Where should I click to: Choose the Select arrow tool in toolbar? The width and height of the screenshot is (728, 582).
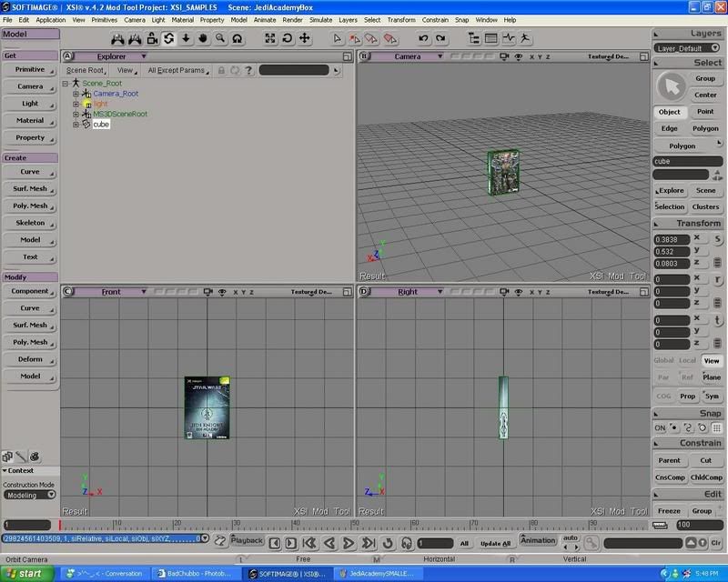(x=337, y=38)
